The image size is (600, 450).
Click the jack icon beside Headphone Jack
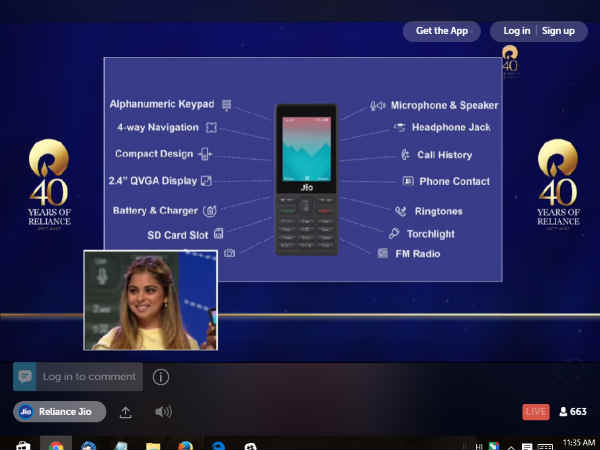point(399,127)
